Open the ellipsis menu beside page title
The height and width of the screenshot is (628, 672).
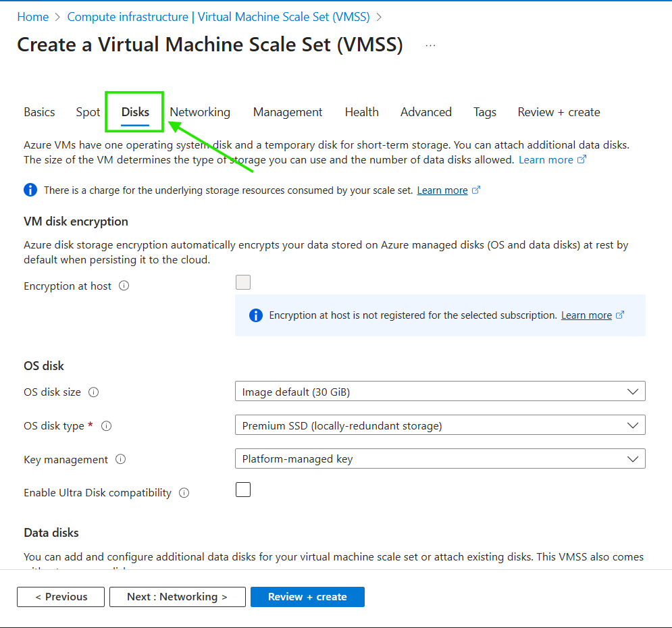430,45
